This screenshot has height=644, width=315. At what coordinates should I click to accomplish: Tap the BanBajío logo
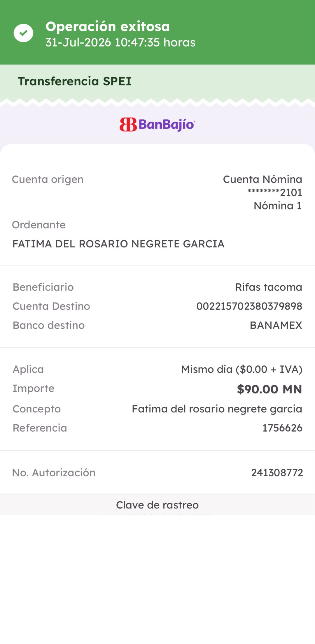click(x=157, y=124)
